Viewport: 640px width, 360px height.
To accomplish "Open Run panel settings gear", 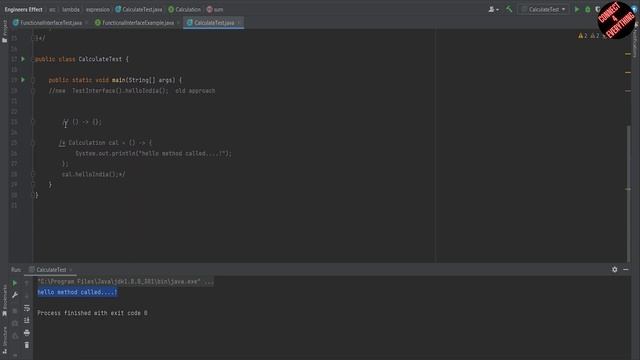I will pos(614,269).
